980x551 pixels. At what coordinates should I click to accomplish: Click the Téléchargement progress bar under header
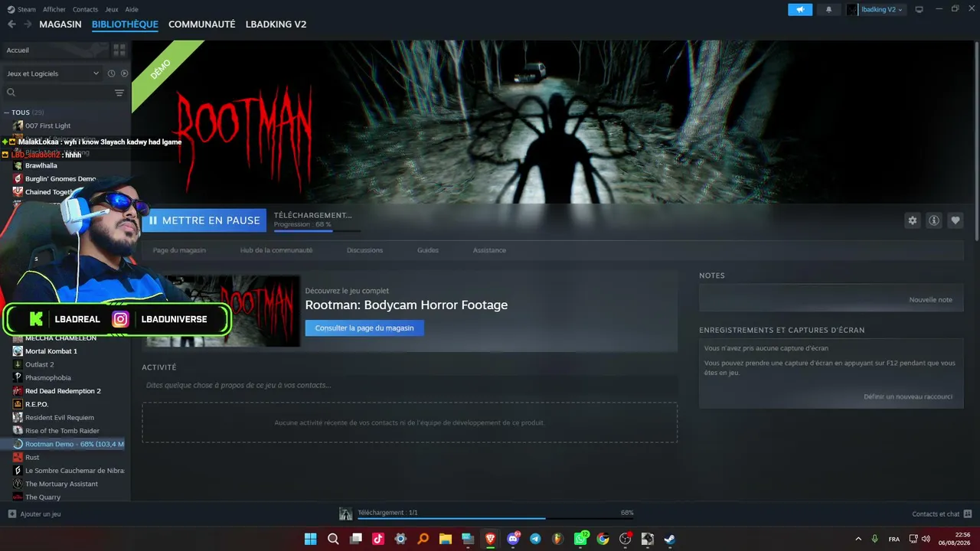coord(317,230)
